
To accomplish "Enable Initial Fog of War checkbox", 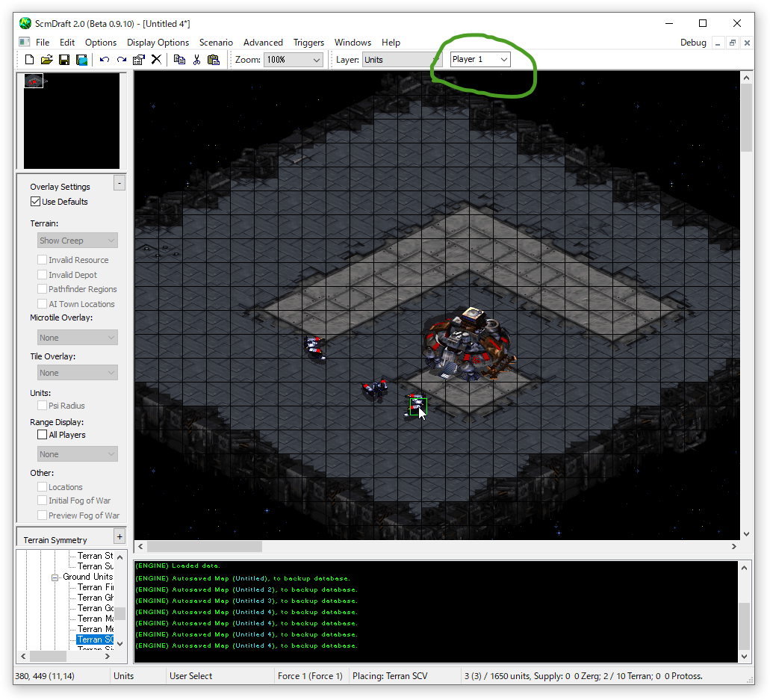I will [x=43, y=501].
